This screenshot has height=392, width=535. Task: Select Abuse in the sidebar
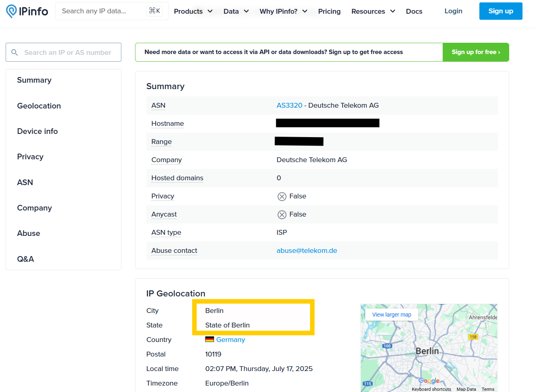(x=29, y=233)
